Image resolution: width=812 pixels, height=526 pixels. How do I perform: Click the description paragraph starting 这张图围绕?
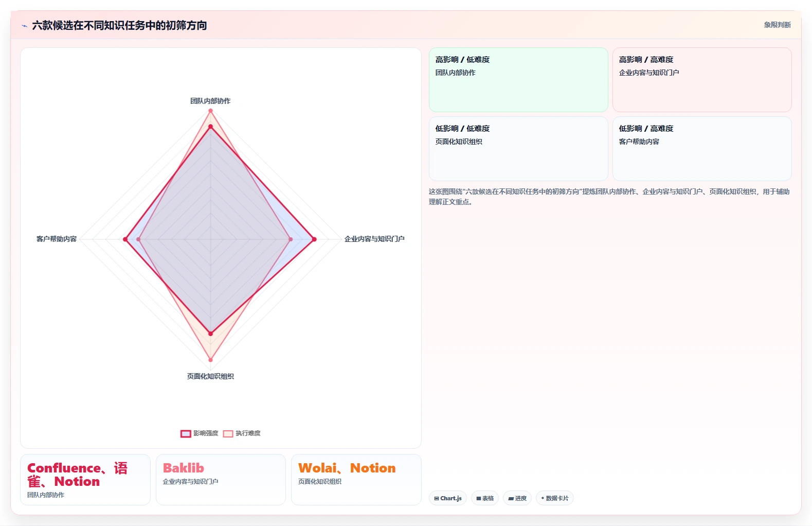pyautogui.click(x=609, y=197)
